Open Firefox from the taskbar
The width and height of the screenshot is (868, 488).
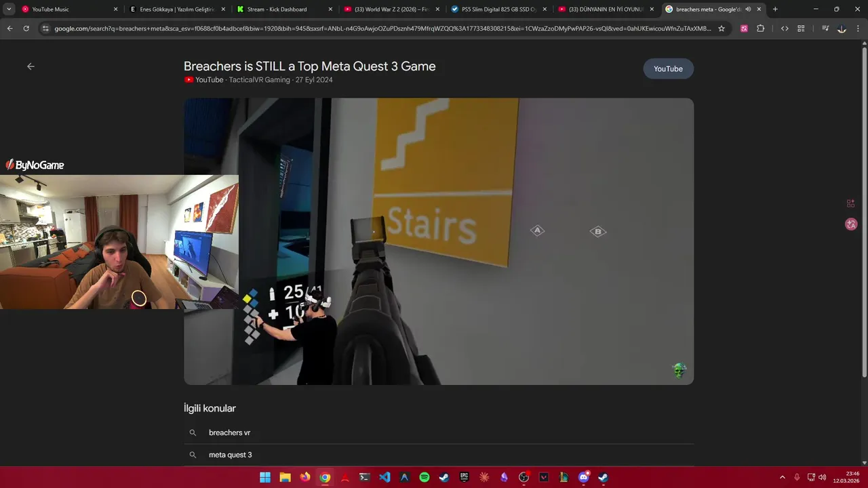305,477
